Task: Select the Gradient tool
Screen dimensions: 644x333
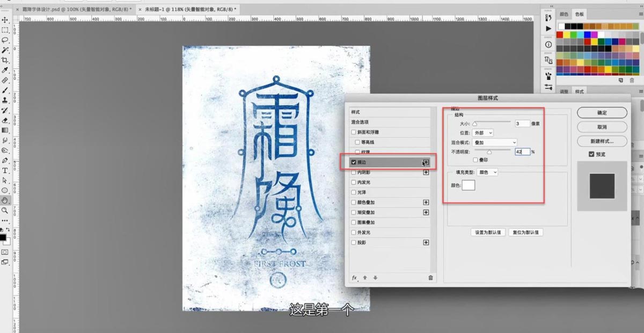Action: 5,131
